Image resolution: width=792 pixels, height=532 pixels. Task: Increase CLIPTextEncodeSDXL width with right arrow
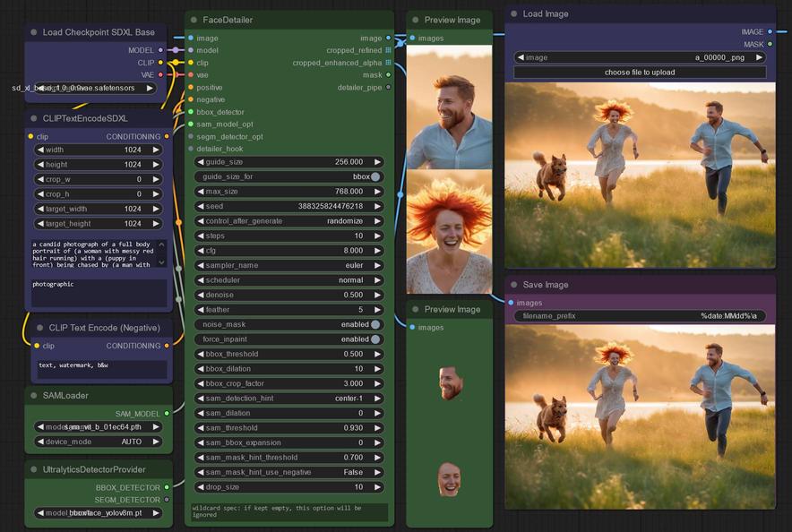click(156, 150)
